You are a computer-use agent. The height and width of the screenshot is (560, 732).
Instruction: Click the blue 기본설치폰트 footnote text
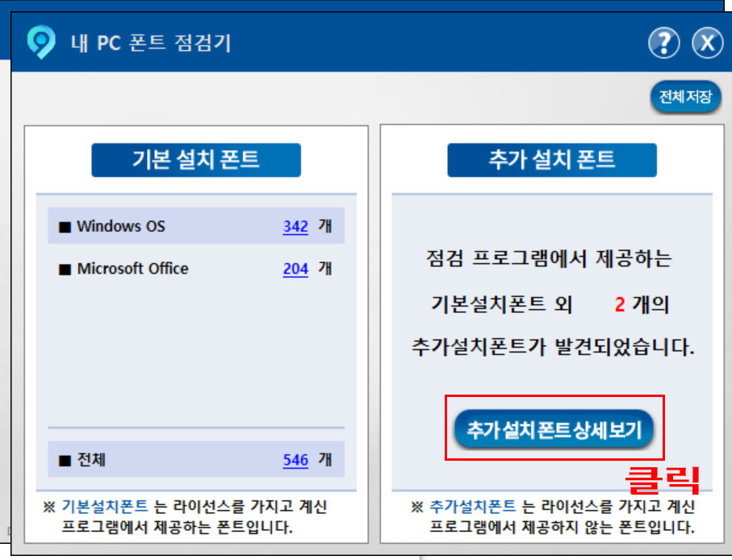click(x=105, y=506)
